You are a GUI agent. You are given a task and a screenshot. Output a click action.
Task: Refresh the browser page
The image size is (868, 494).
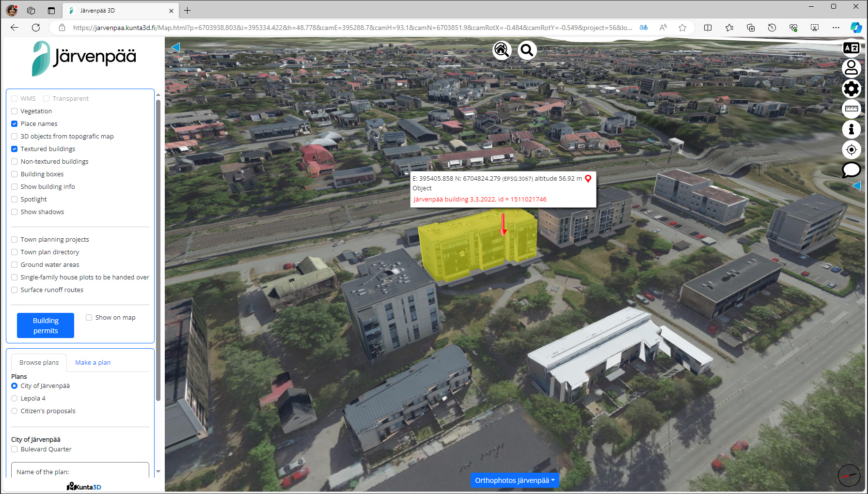[x=36, y=28]
